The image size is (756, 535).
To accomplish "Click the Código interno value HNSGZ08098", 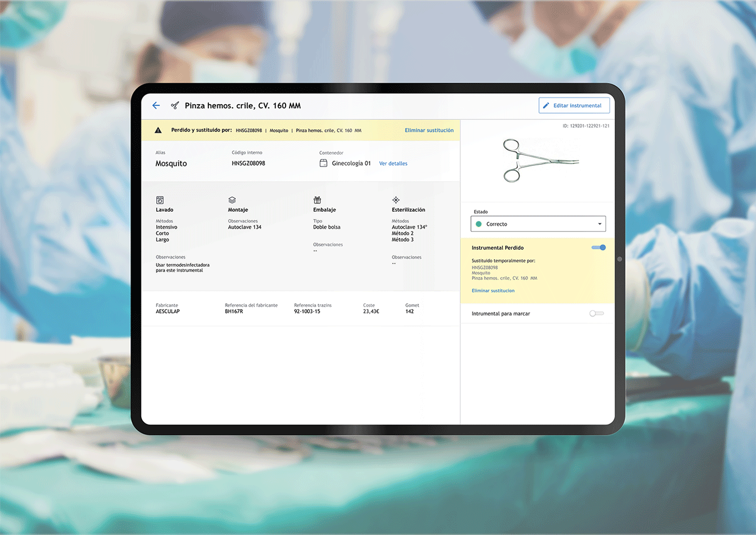I will (248, 164).
